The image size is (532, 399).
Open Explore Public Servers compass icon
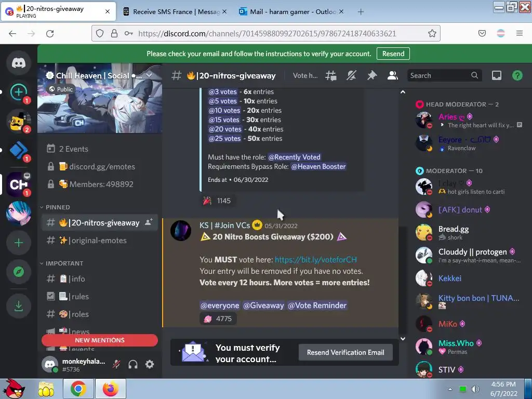pos(19,272)
